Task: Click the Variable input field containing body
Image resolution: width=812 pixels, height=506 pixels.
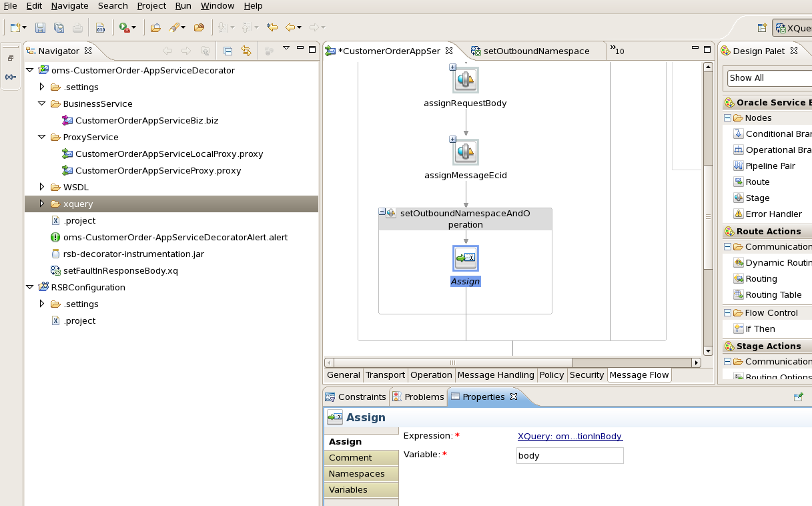Action: pos(570,455)
